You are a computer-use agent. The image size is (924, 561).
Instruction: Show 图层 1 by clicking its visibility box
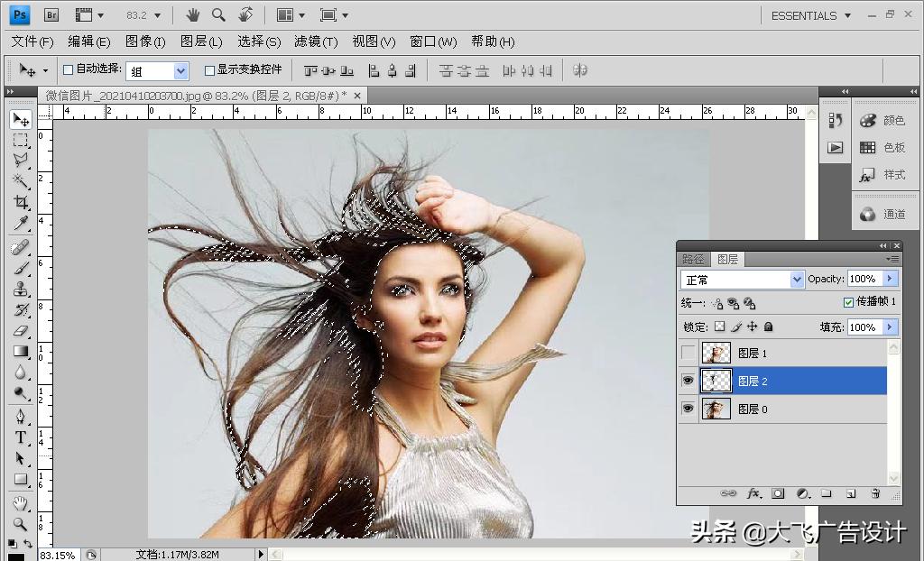688,354
